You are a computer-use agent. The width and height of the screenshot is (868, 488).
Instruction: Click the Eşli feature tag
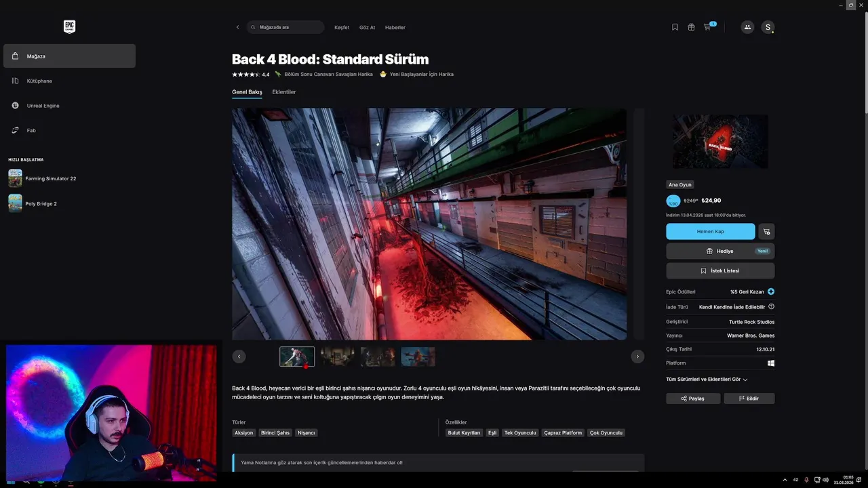pos(492,432)
